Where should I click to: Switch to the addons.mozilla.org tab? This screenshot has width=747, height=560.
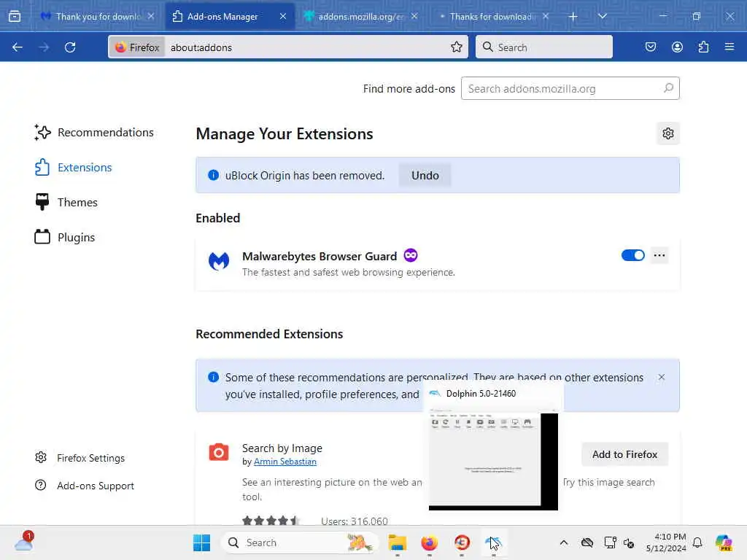(x=361, y=17)
